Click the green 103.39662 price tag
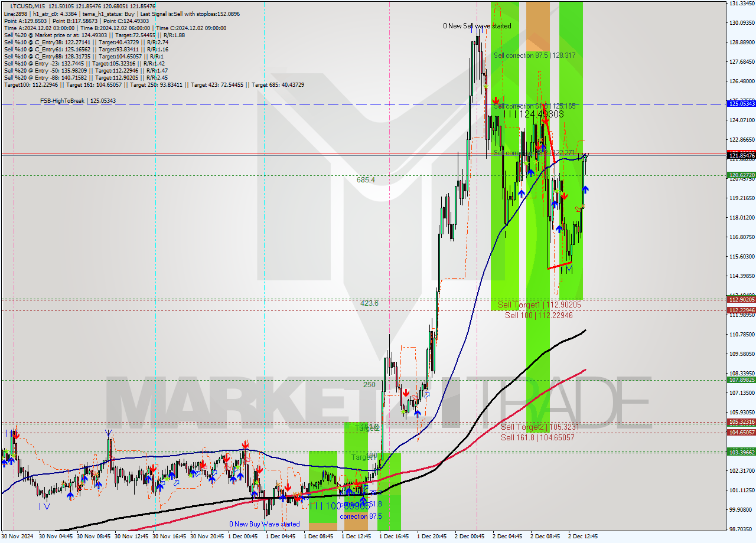 tap(741, 452)
